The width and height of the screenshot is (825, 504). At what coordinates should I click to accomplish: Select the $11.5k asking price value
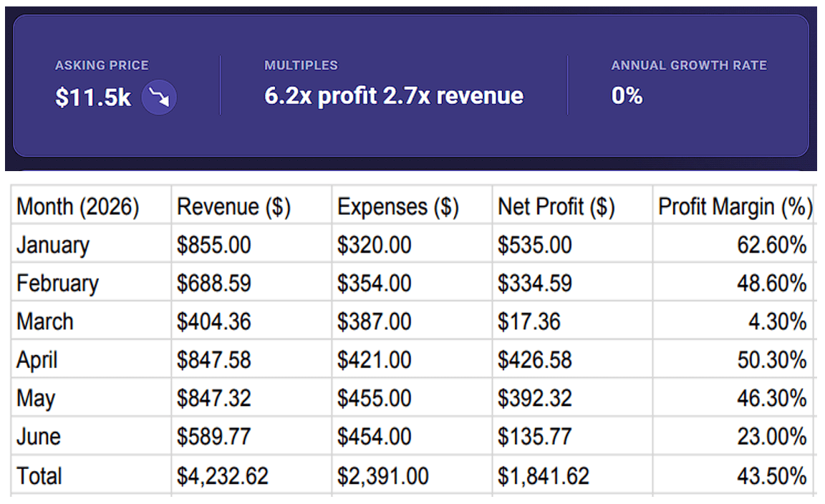click(x=93, y=97)
